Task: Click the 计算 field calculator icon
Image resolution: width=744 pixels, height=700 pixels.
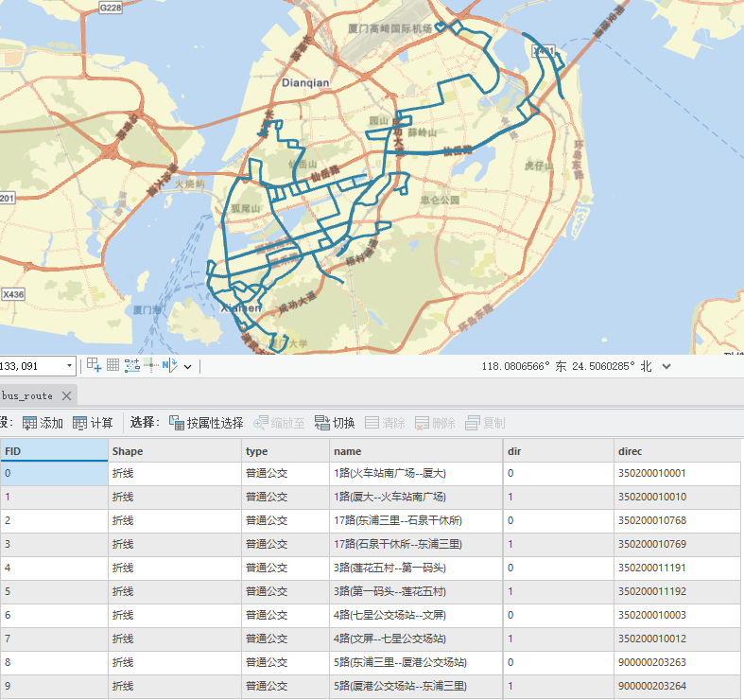Action: click(x=79, y=423)
